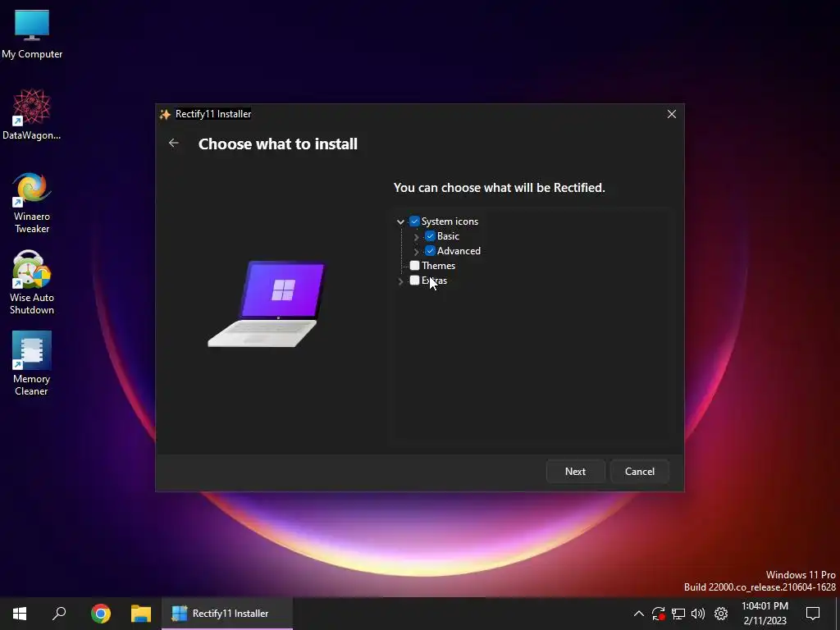
Task: Enable the Extras checkbox
Action: point(414,281)
